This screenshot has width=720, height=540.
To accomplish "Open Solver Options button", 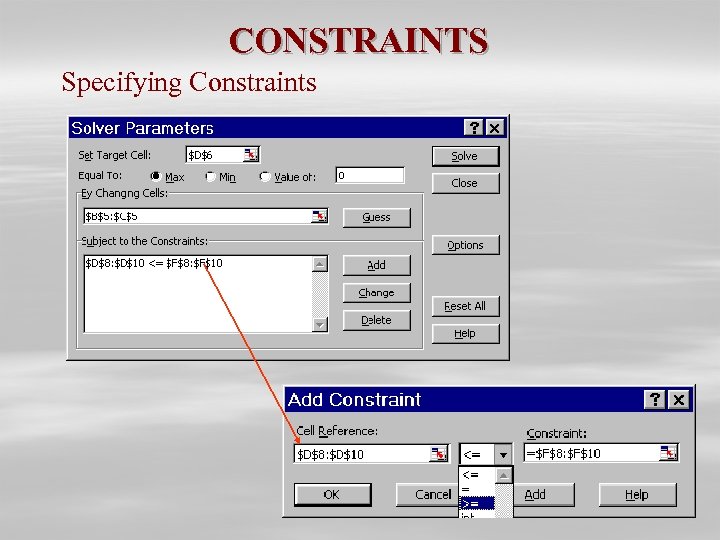I will [x=465, y=245].
